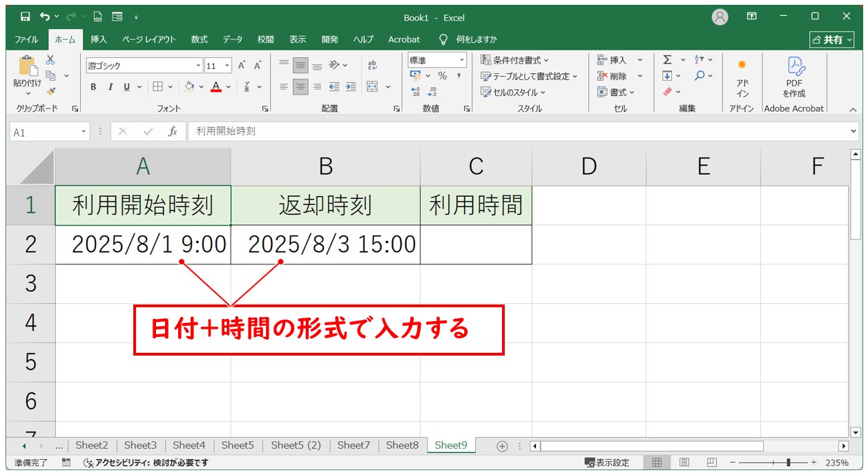Image resolution: width=868 pixels, height=475 pixels.
Task: Select cell B2 containing 2025/8/3 15:00
Action: (x=325, y=244)
